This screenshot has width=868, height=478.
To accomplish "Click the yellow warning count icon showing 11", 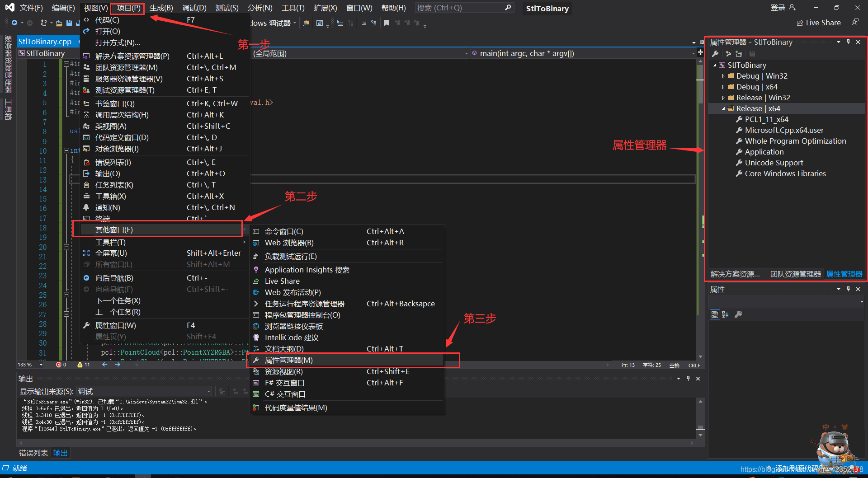I will [x=80, y=365].
